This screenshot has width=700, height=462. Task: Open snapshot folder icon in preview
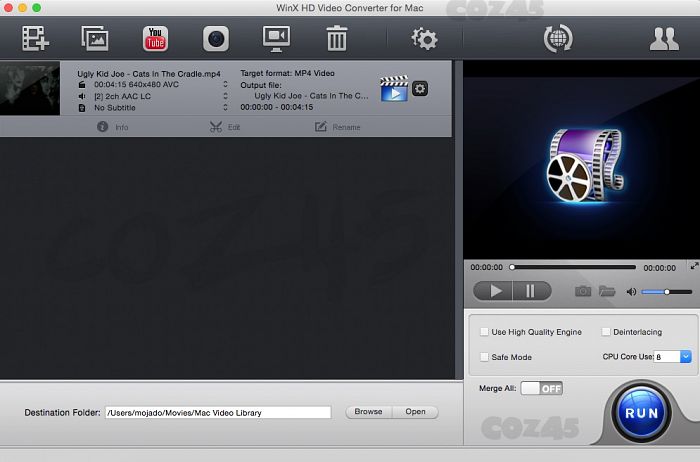607,291
